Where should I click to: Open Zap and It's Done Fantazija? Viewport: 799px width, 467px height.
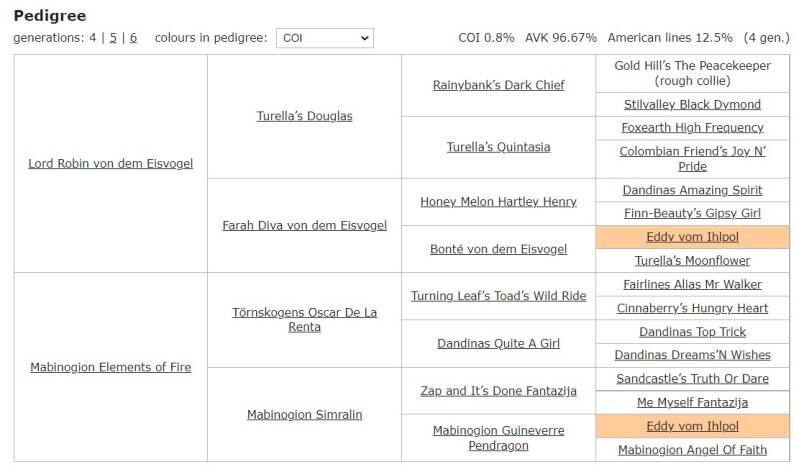pos(498,391)
